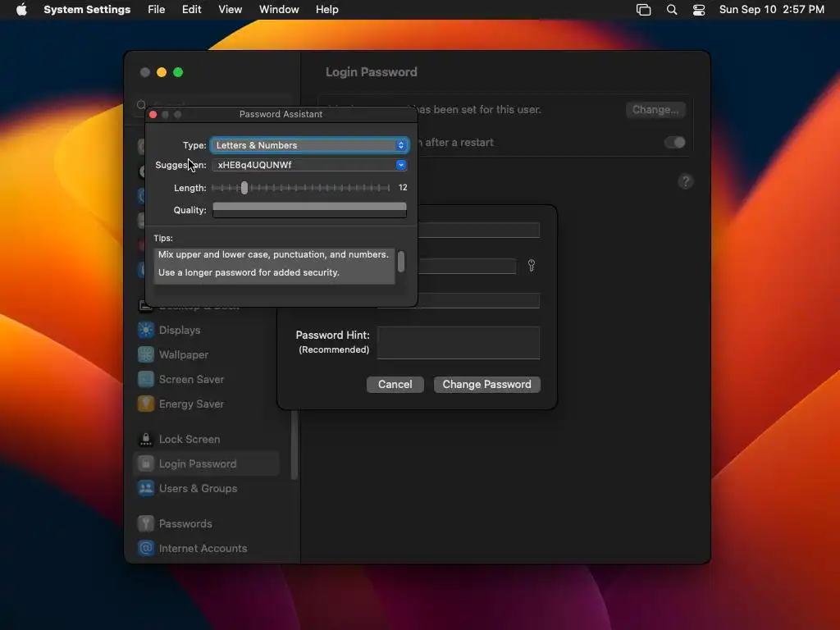This screenshot has width=840, height=630.
Task: Click the tip 'Use a longer password for added security.'
Action: point(249,272)
